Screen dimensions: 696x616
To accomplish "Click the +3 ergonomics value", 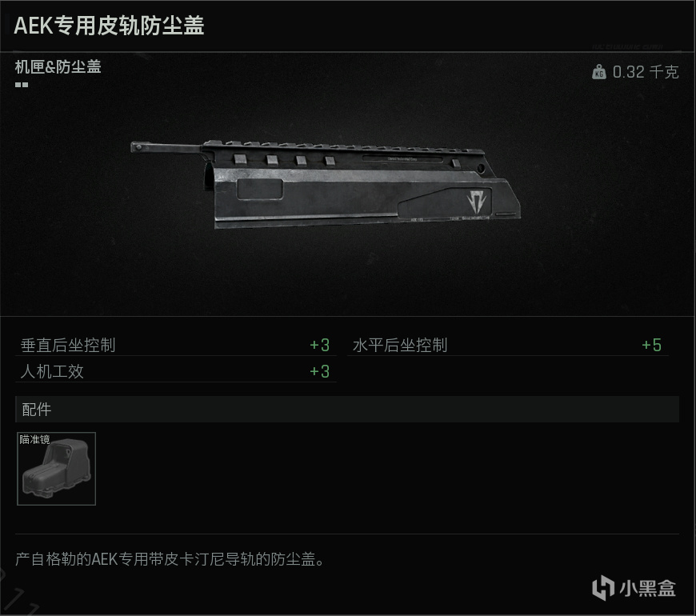I will pyautogui.click(x=319, y=371).
